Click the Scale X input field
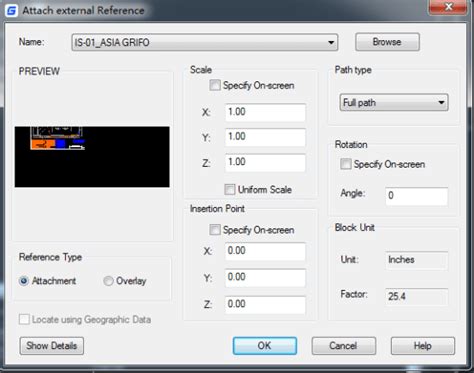Viewport: 474px width, 373px height. click(265, 112)
